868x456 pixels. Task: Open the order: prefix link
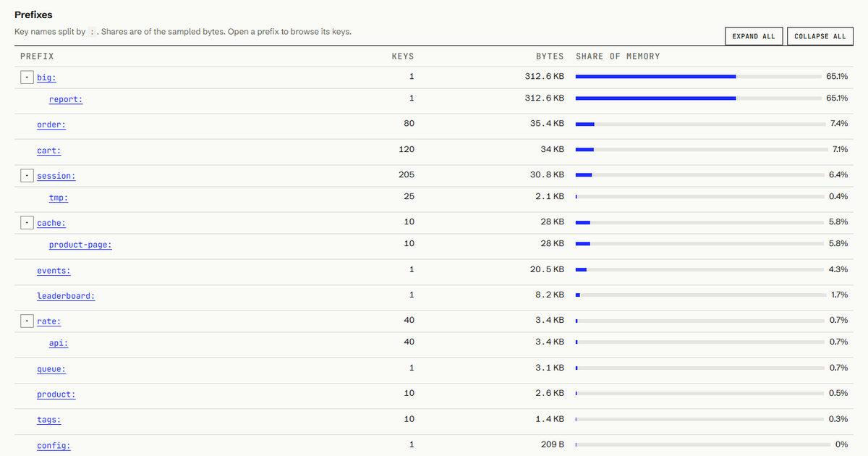click(51, 124)
